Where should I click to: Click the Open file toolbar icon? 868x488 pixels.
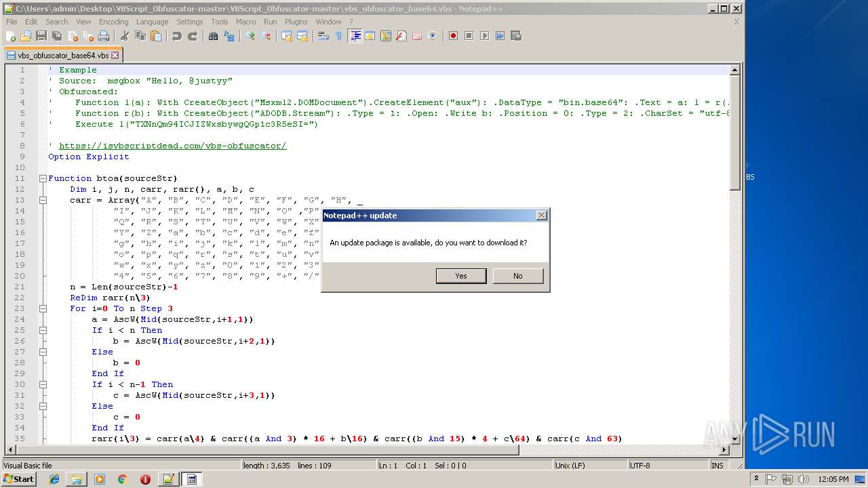click(x=26, y=36)
